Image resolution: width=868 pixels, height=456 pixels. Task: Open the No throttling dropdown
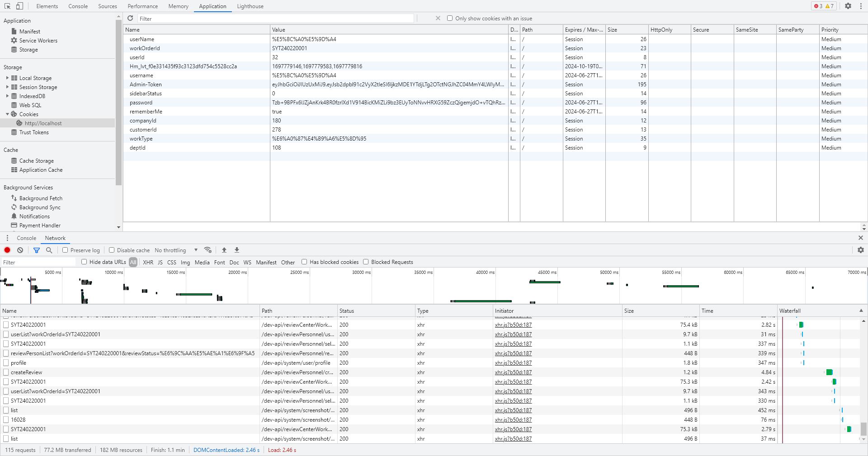click(176, 250)
